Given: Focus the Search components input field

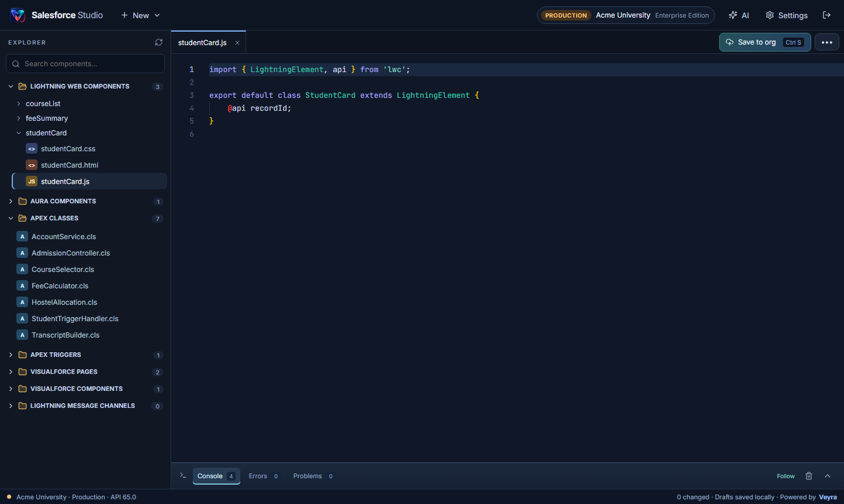Looking at the screenshot, I should 85,64.
